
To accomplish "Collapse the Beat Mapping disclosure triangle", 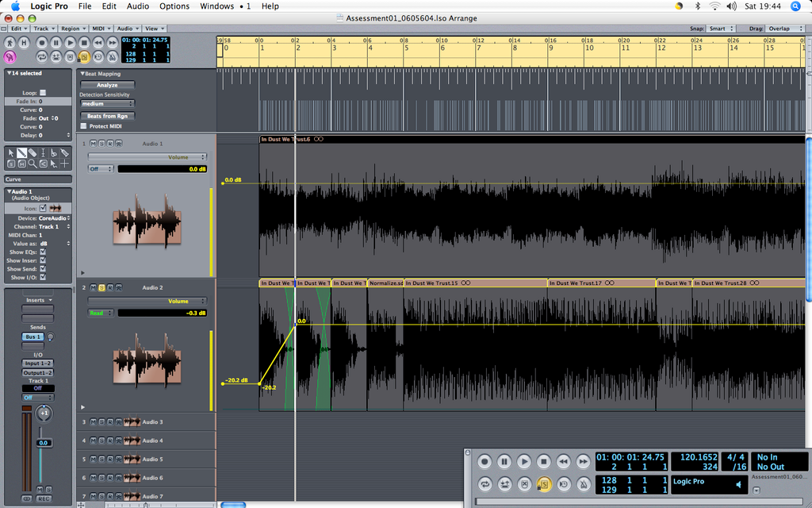I will [x=82, y=74].
